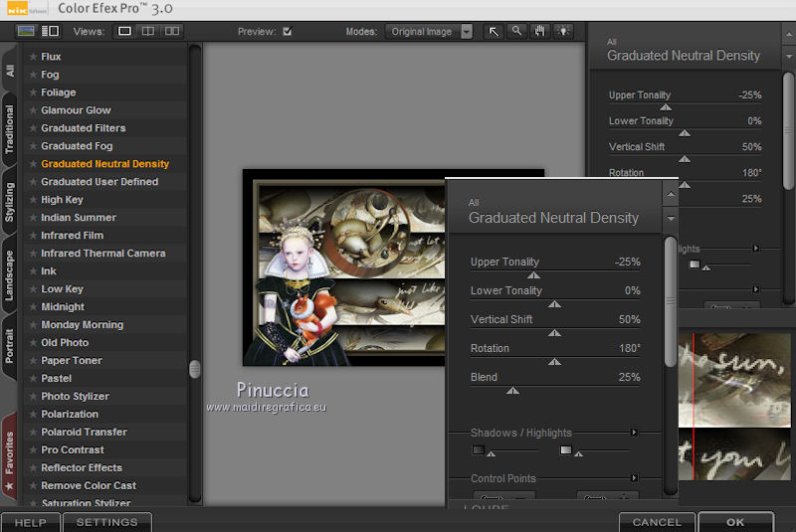Select the arrow pointer tool
796x532 pixels.
pos(494,31)
